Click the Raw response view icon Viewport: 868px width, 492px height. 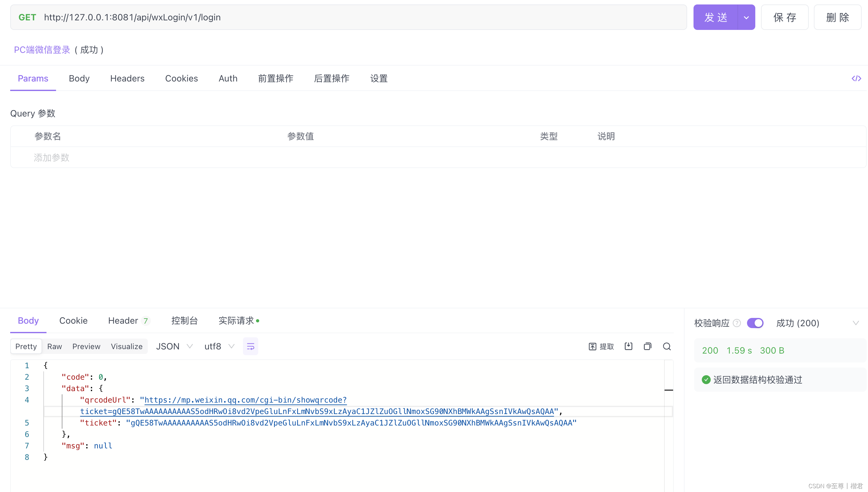click(x=54, y=346)
